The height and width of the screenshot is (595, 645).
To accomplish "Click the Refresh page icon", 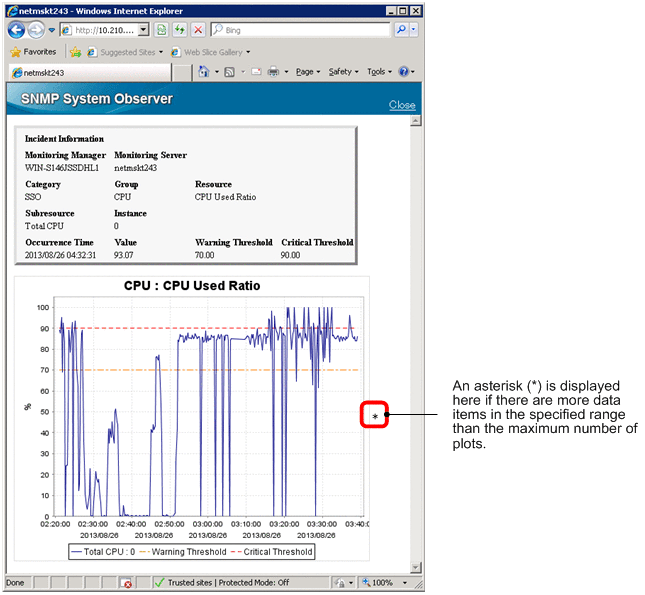I will click(180, 31).
